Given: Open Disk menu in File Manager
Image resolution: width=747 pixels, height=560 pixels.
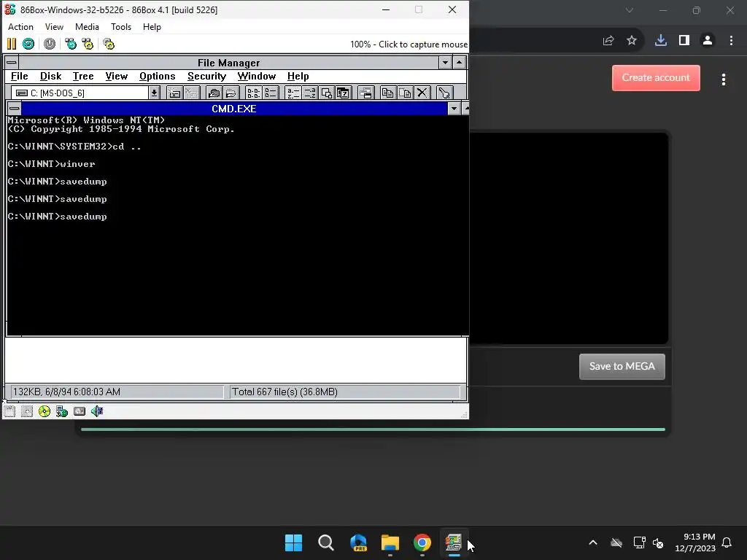Looking at the screenshot, I should 50,76.
